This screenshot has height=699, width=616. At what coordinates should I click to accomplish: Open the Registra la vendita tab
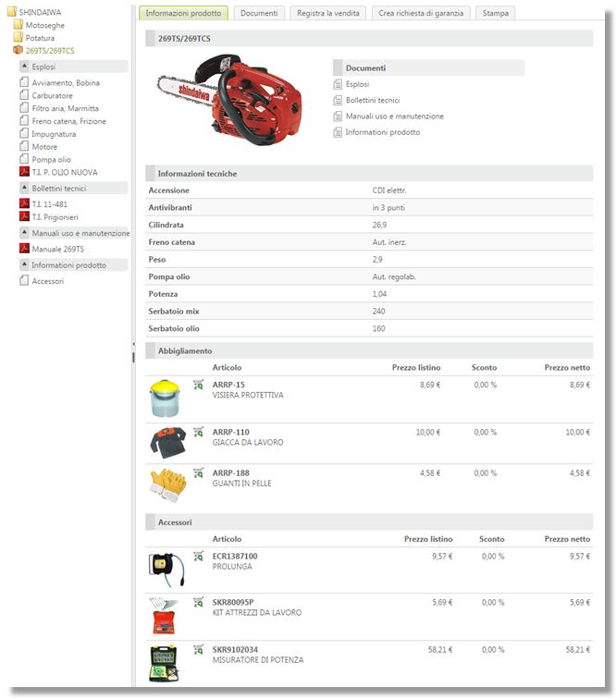[x=328, y=13]
